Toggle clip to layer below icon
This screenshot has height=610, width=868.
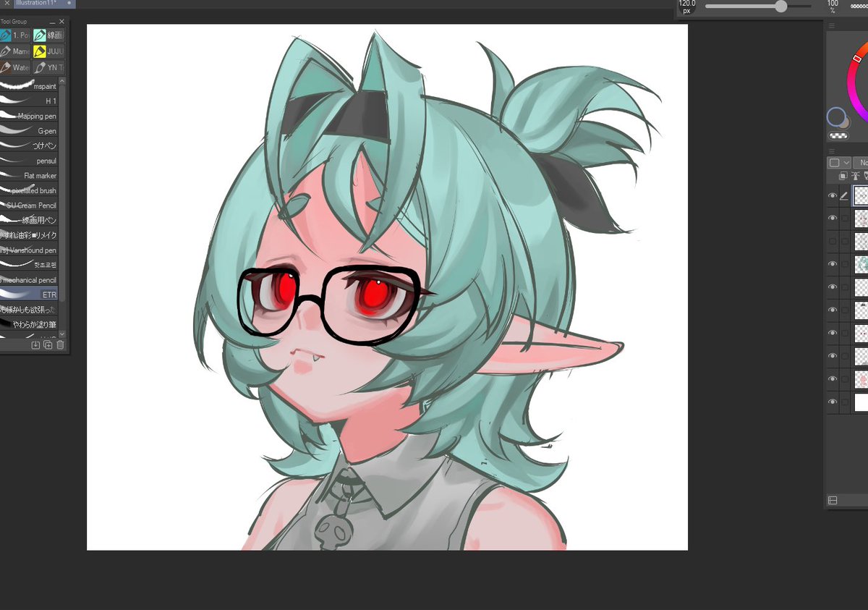coord(843,176)
